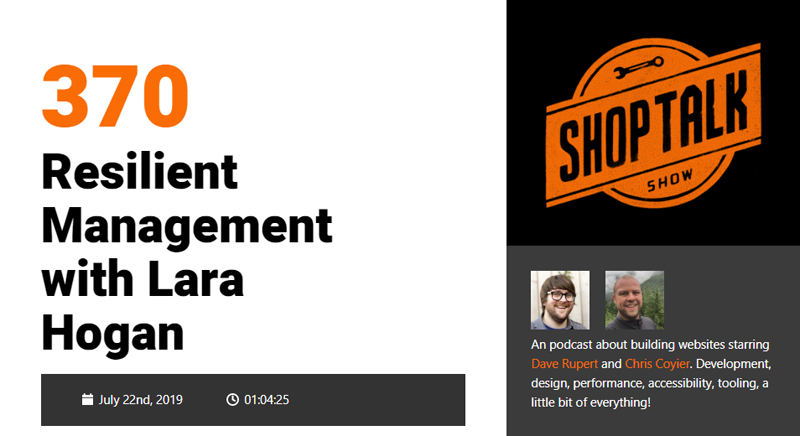Click the word Management in the heading
The image size is (800, 436).
(187, 227)
